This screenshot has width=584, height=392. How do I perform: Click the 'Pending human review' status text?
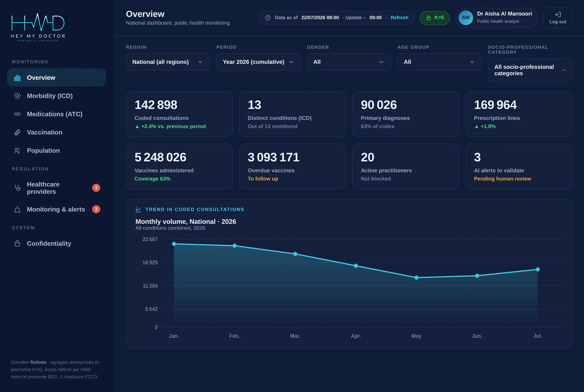click(503, 179)
